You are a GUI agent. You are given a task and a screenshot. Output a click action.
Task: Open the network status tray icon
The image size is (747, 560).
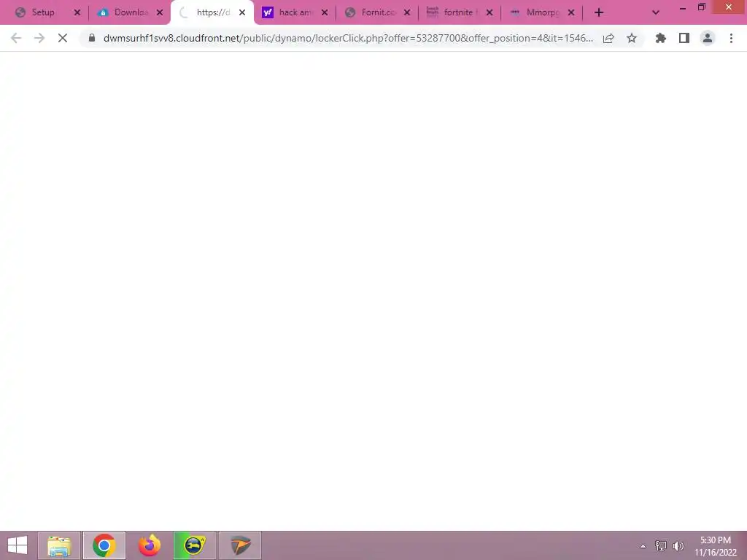[x=661, y=545]
